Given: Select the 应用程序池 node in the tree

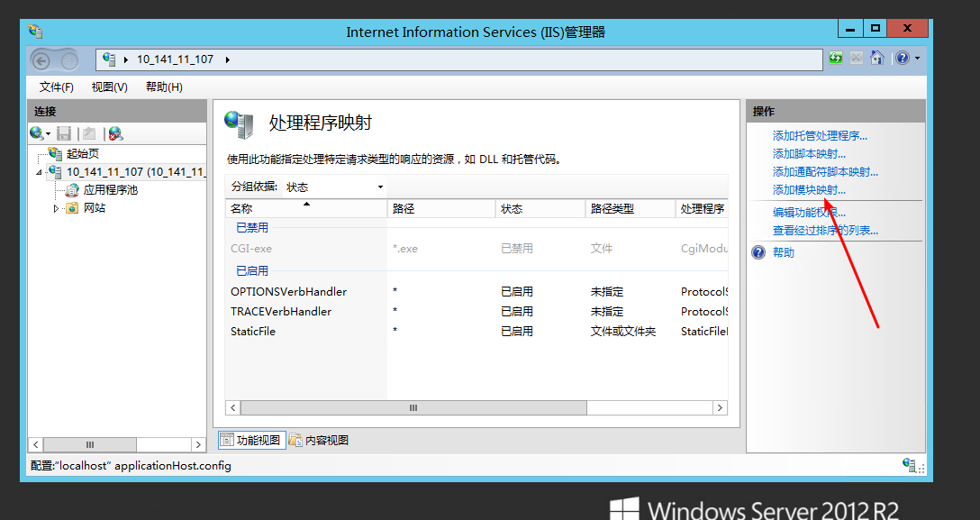Looking at the screenshot, I should tap(110, 190).
